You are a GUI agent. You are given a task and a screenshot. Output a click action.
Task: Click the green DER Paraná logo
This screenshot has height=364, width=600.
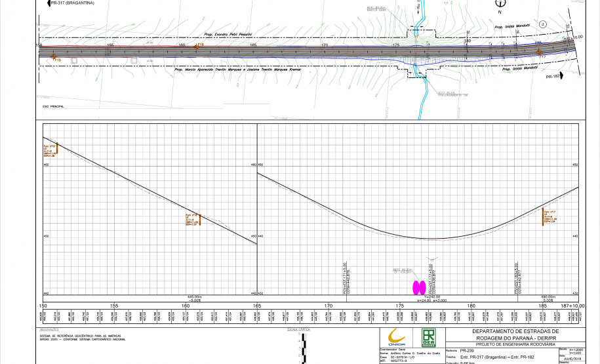(x=428, y=337)
